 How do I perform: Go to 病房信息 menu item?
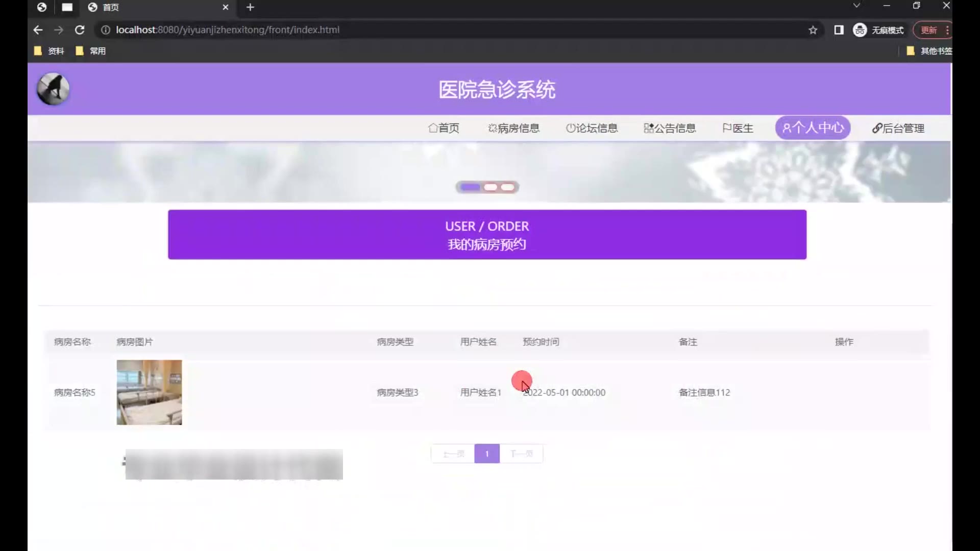(x=513, y=128)
